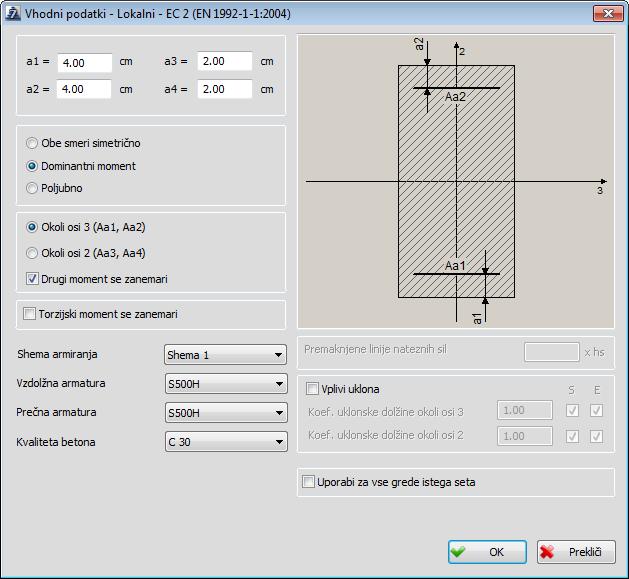
Task: Click the Shema armiranja label
Action: tap(57, 354)
